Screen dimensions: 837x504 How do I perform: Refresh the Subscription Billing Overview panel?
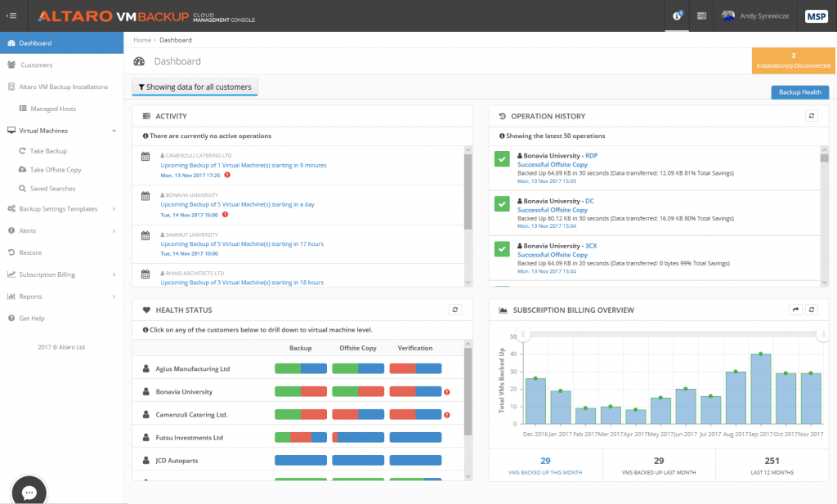[x=812, y=310]
